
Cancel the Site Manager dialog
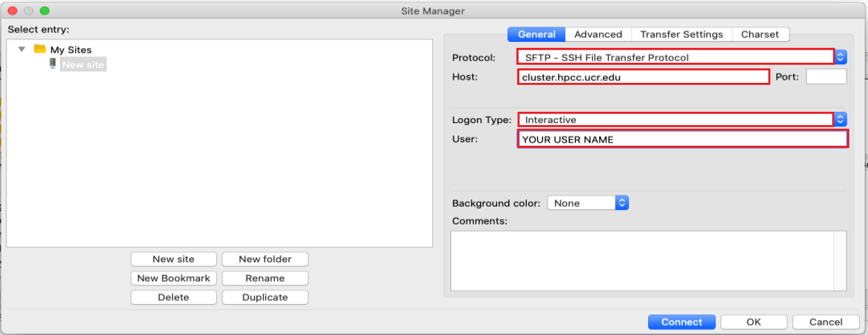(825, 322)
